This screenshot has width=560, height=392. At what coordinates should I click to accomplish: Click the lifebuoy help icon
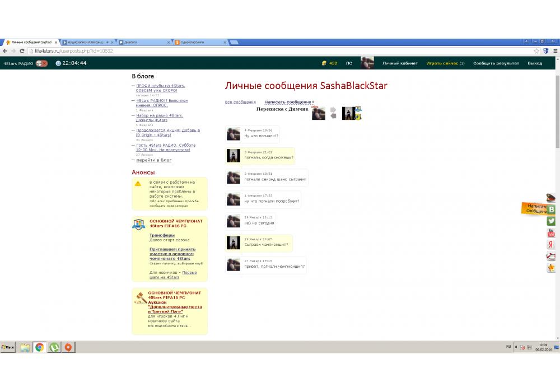(551, 256)
